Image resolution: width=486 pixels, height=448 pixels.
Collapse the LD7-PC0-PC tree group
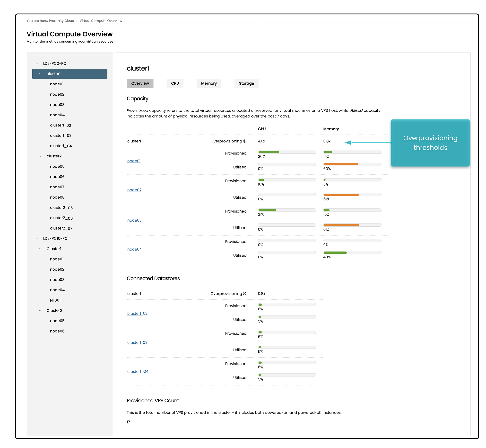pyautogui.click(x=37, y=63)
